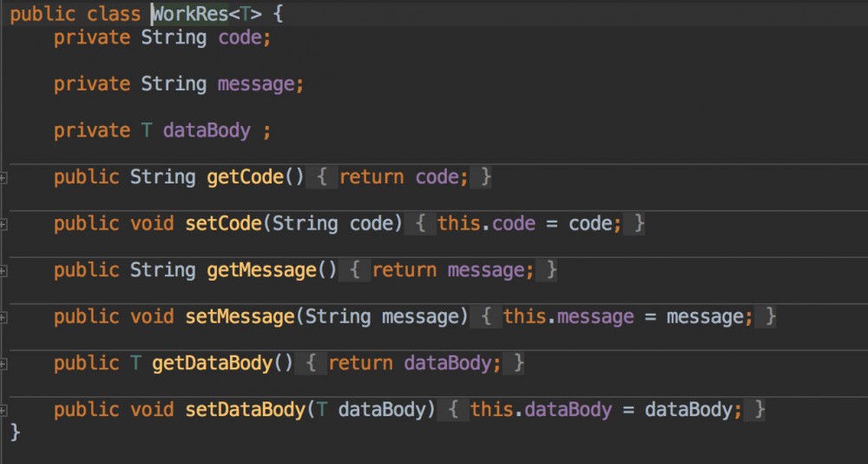Click the getDataBody fold icon in the gutter

point(3,363)
